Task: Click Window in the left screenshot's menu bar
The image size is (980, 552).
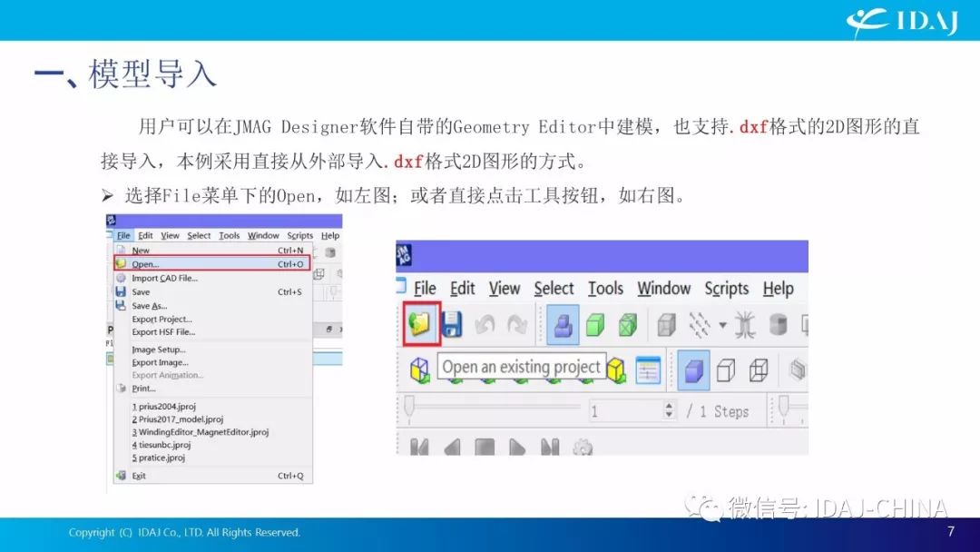Action: click(263, 236)
